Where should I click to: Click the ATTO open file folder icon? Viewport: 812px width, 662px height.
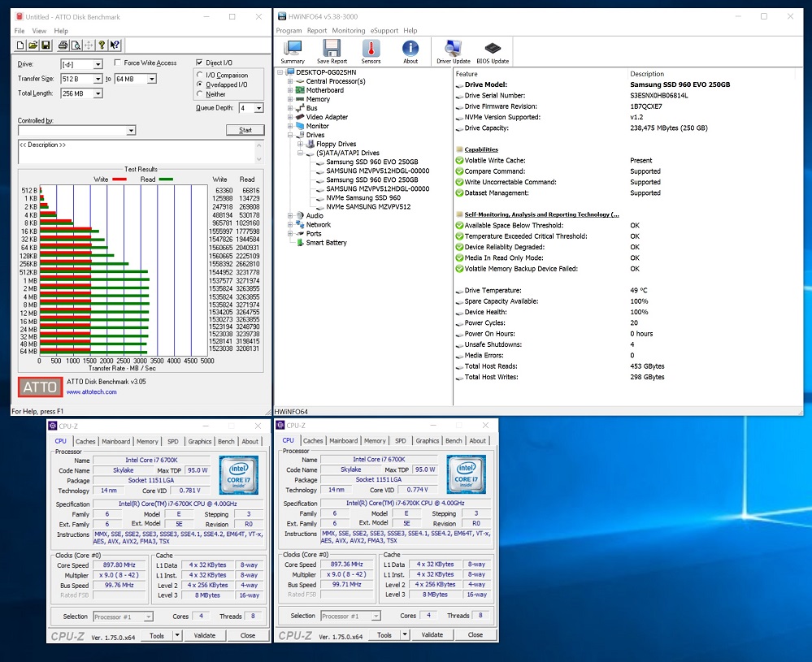click(x=33, y=45)
